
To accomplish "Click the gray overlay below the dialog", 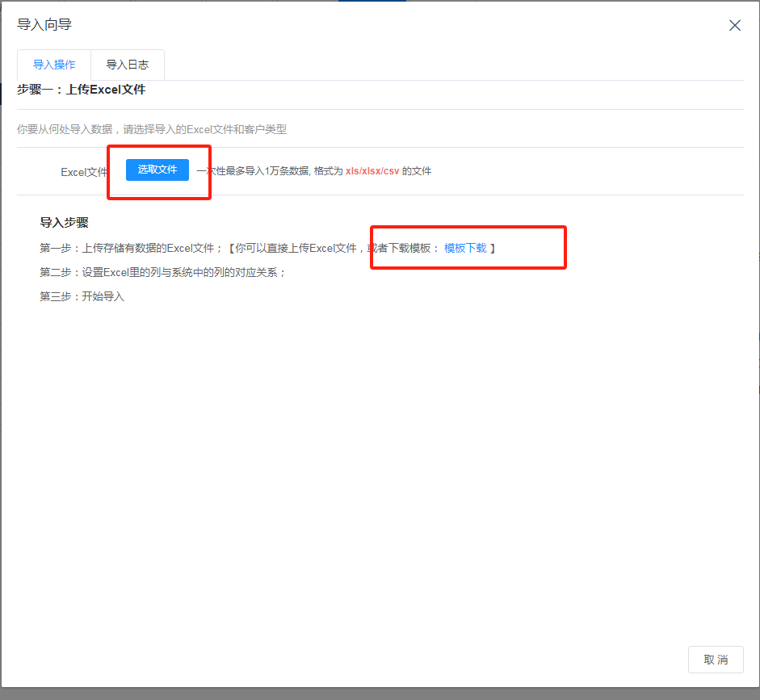I will click(x=380, y=694).
